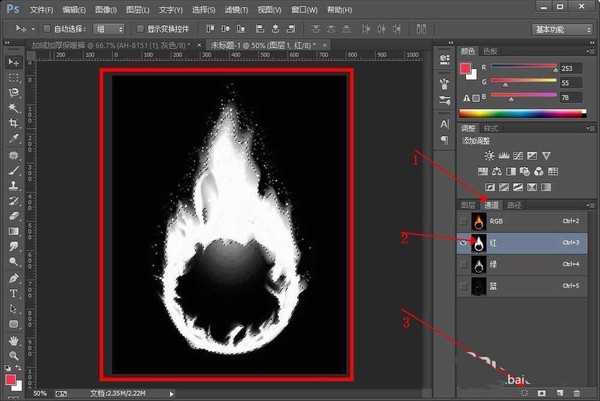
Task: Load channel as selection icon
Action: coord(524,392)
